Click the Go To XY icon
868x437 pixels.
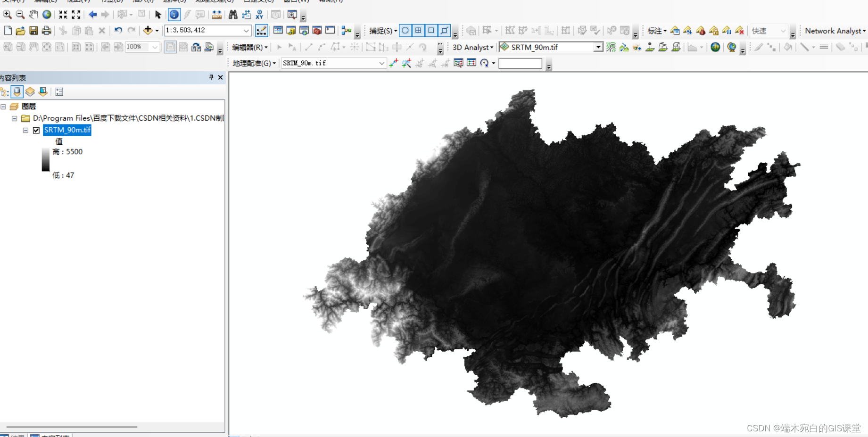259,15
